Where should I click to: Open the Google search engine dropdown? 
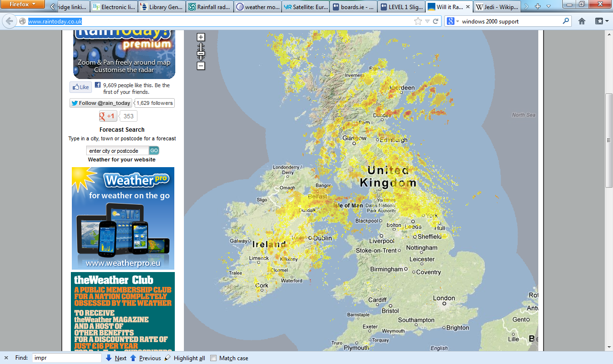[453, 21]
